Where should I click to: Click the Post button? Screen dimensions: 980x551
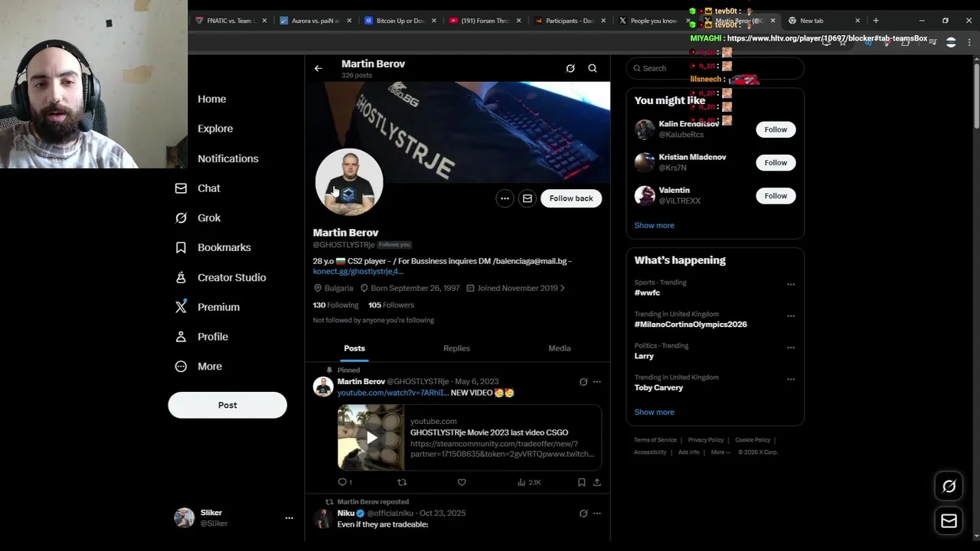227,405
